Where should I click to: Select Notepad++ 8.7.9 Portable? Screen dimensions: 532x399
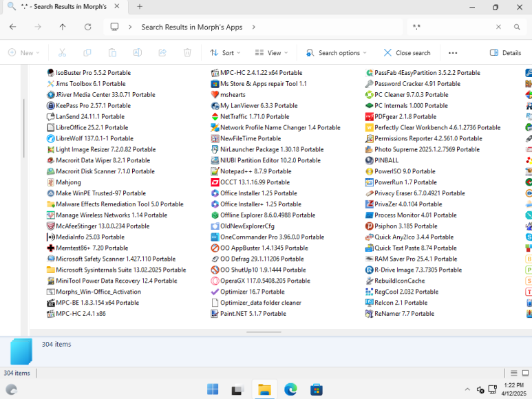251,171
